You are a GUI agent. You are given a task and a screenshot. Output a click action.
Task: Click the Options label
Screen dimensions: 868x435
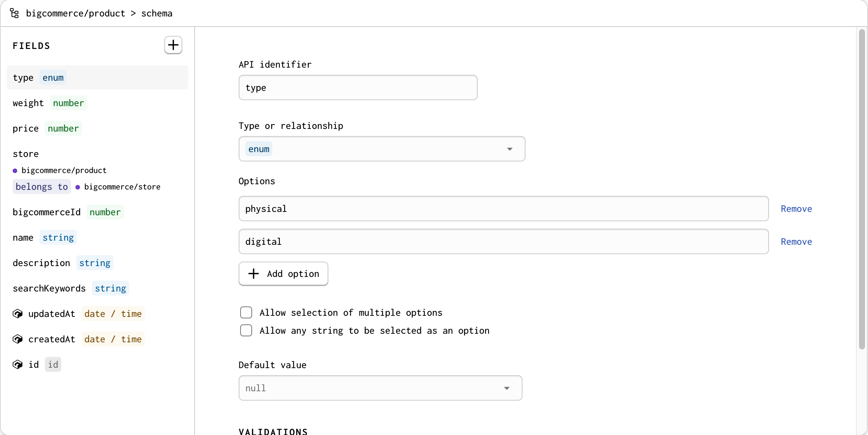(257, 181)
